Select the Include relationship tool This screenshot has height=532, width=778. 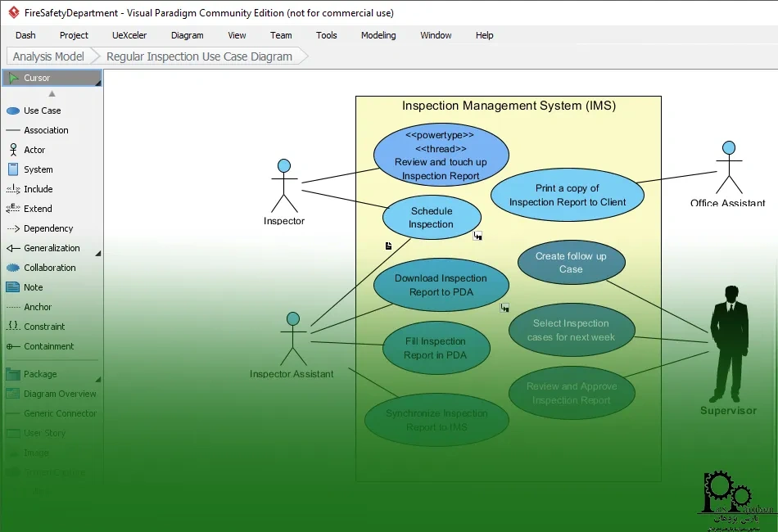pyautogui.click(x=13, y=189)
